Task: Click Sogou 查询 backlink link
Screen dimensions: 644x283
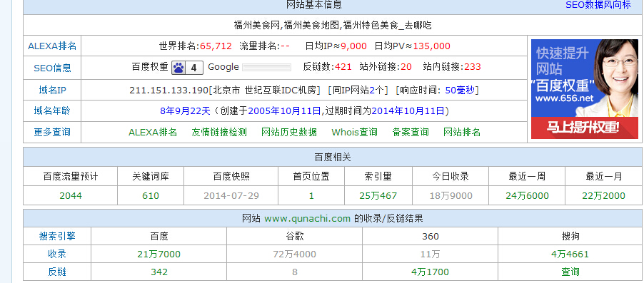Action: pos(570,272)
